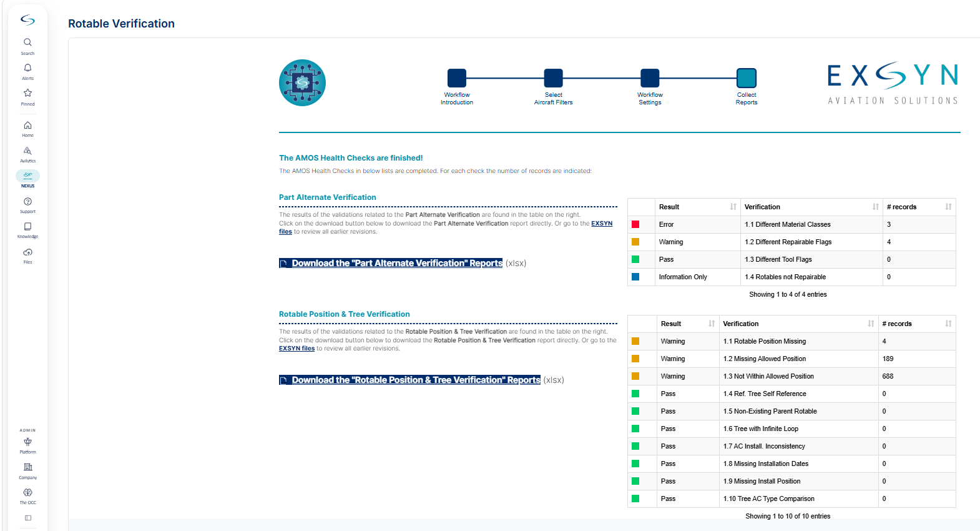Sort Rotable Position table by # records

tap(916, 324)
